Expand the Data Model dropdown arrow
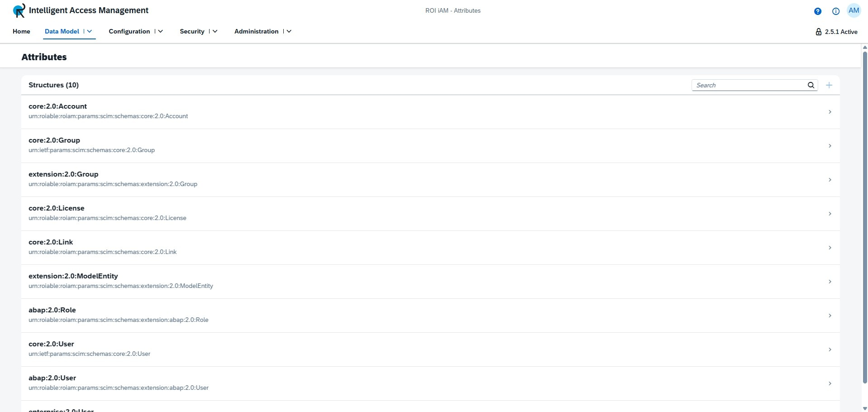The height and width of the screenshot is (412, 868). coord(90,31)
